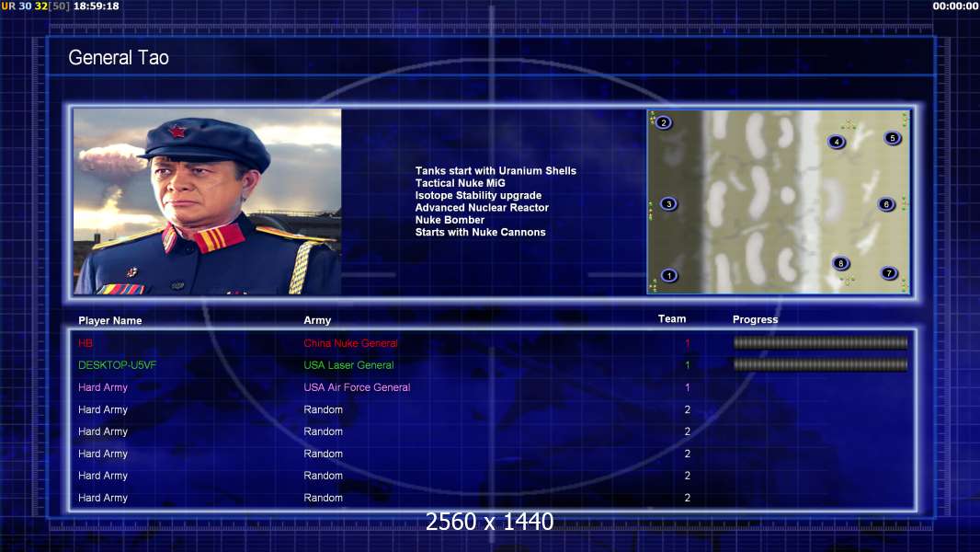Click the Player Name column header
The image size is (980, 552).
110,321
